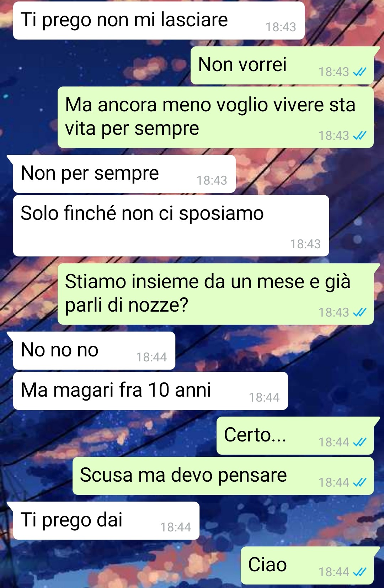Select the 'Non vorrei' sent message

tap(282, 65)
